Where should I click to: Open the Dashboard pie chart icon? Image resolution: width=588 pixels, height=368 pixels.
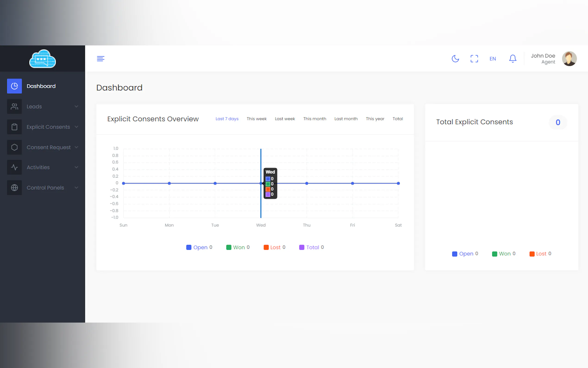[14, 86]
